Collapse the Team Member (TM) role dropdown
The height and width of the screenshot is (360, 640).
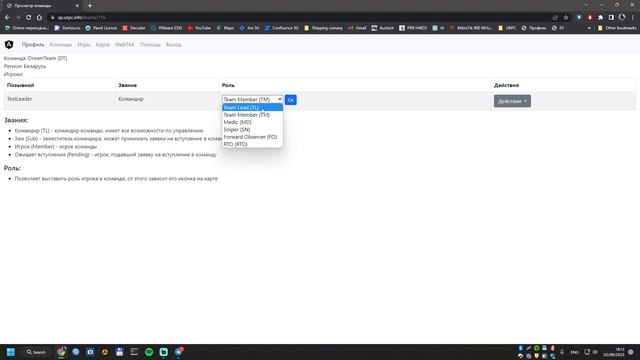coord(252,99)
